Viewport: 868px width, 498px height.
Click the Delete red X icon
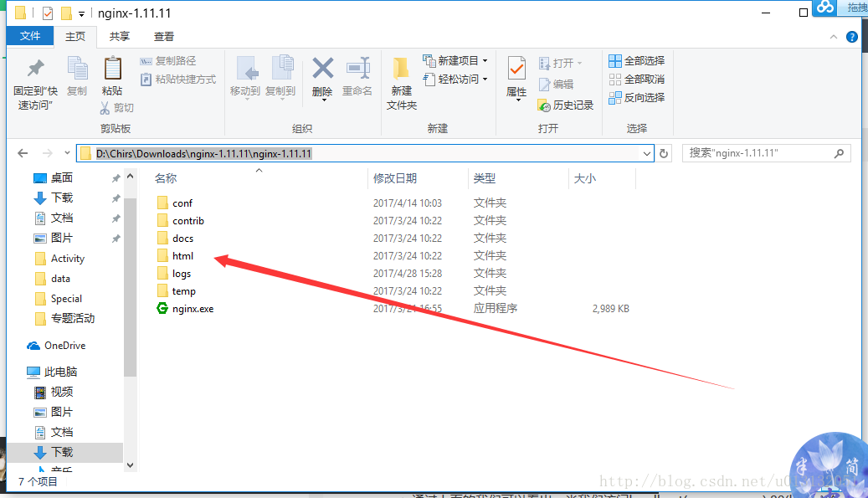tap(323, 69)
